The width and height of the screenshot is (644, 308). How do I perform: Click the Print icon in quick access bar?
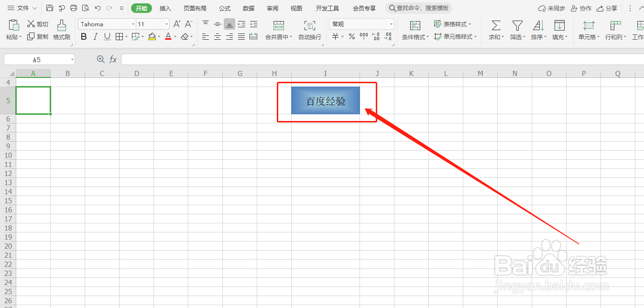74,8
